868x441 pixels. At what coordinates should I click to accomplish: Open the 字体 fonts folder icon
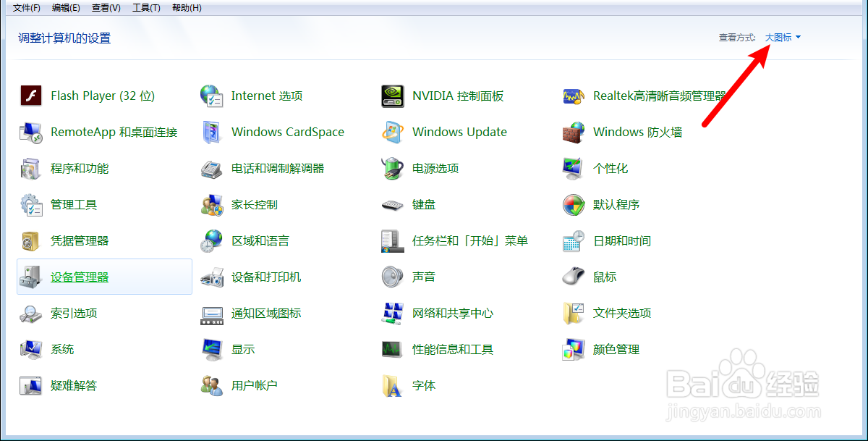pyautogui.click(x=393, y=385)
